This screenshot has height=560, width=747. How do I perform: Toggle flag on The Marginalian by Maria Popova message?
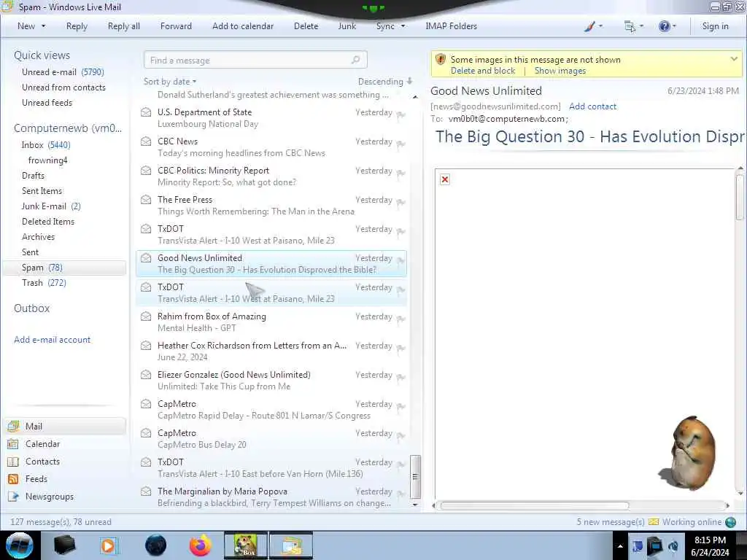(x=400, y=494)
